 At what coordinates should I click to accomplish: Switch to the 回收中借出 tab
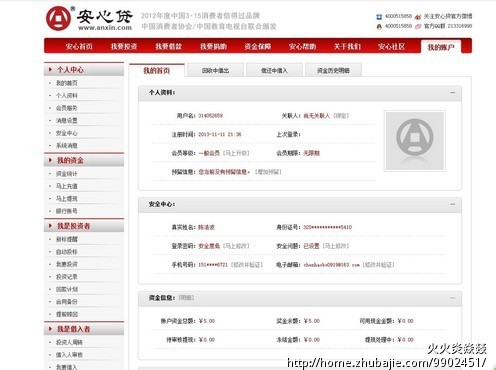point(215,70)
